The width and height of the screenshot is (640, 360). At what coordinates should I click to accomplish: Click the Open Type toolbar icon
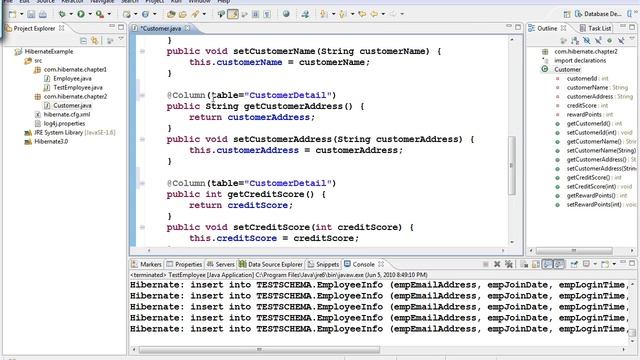click(x=171, y=14)
